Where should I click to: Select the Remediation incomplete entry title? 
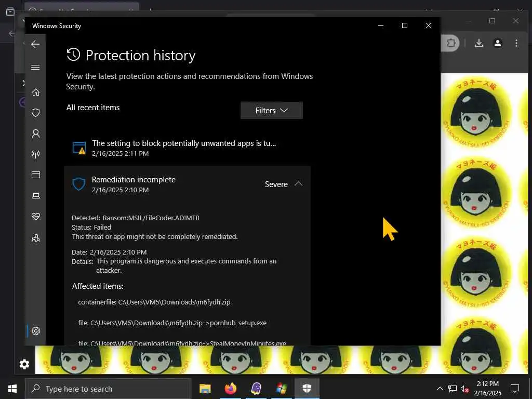[134, 179]
